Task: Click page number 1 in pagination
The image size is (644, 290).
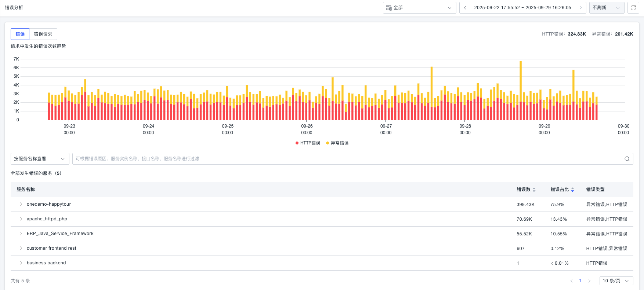Action: (580, 281)
